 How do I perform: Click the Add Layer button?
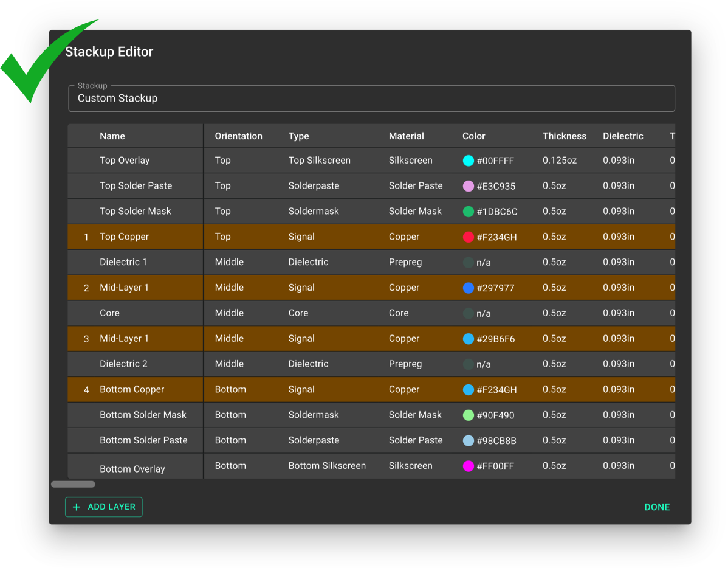[104, 507]
